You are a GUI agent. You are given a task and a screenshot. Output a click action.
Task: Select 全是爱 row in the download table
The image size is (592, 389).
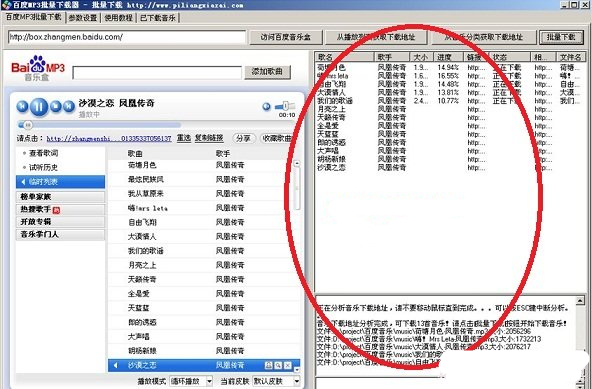coord(449,126)
